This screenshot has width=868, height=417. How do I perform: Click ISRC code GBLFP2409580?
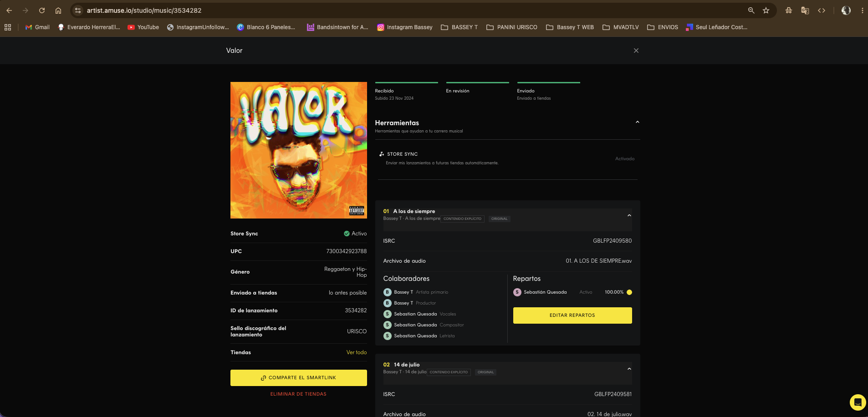612,241
